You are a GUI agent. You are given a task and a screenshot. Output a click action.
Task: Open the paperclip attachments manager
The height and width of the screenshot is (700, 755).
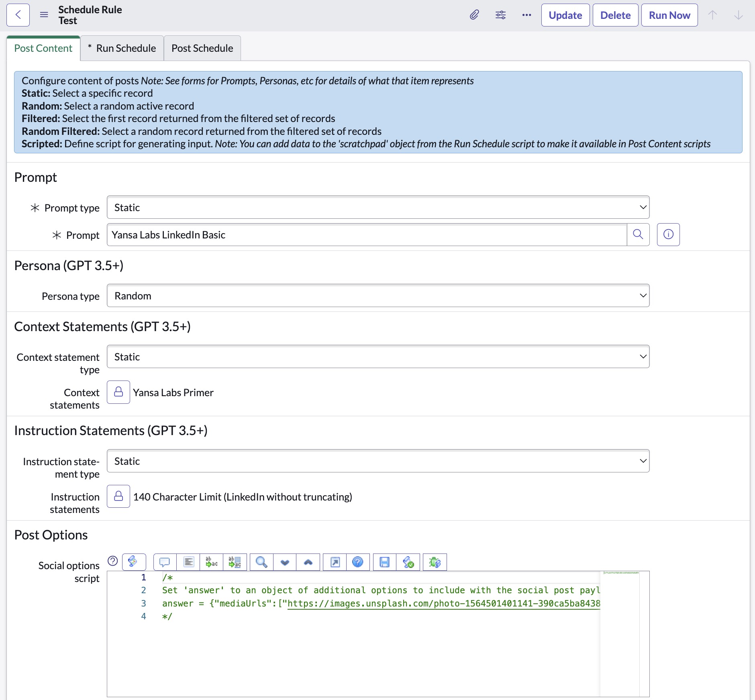(474, 15)
